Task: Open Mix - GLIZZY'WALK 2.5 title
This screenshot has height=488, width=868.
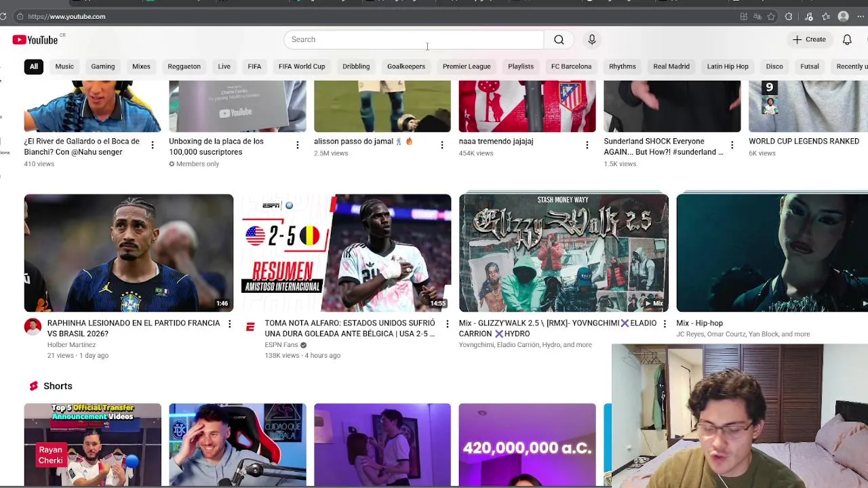Action: click(557, 329)
